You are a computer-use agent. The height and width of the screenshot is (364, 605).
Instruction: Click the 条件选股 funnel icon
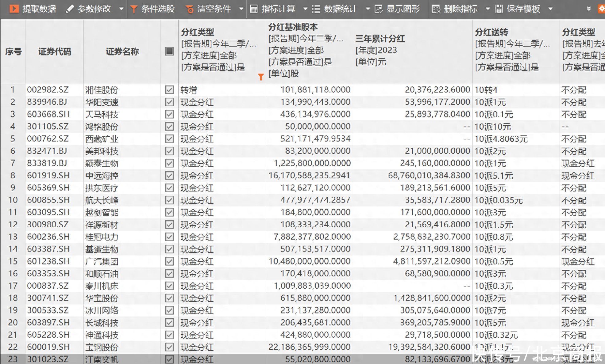[133, 9]
